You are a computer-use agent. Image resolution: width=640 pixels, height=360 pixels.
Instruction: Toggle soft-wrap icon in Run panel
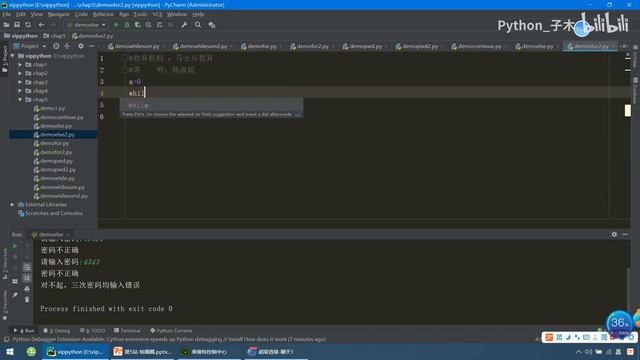pyautogui.click(x=27, y=267)
